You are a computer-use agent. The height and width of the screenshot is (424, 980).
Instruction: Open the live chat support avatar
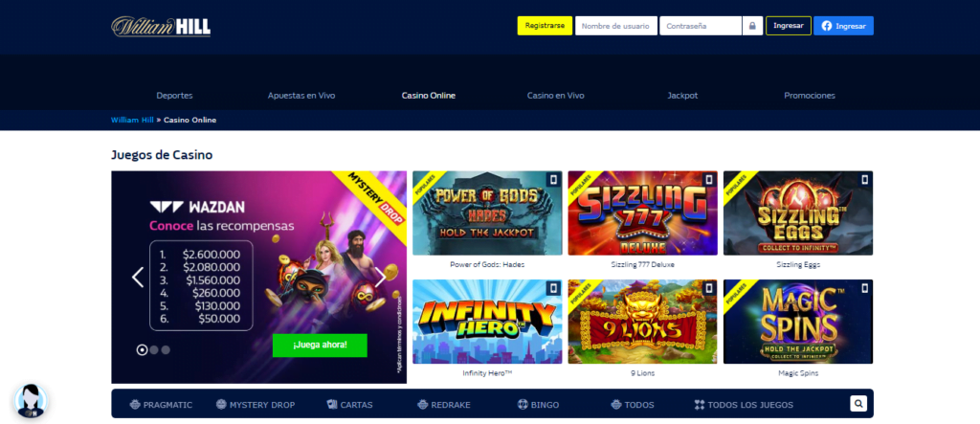click(32, 402)
